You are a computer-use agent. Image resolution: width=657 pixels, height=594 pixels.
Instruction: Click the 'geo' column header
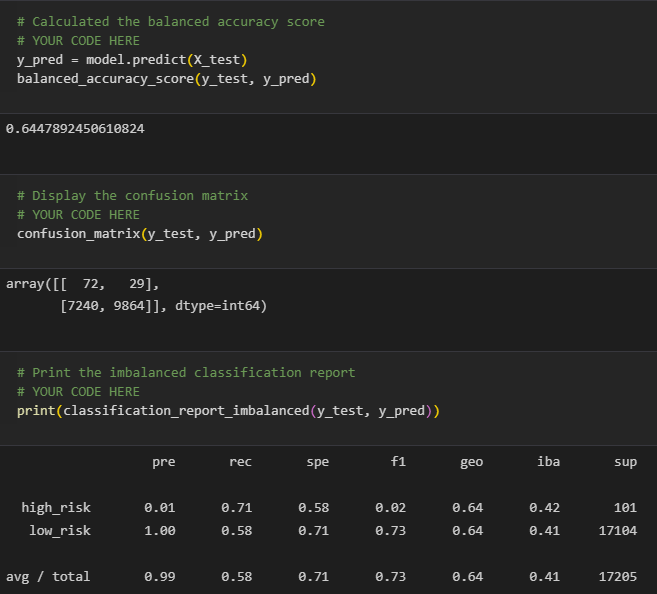(471, 462)
